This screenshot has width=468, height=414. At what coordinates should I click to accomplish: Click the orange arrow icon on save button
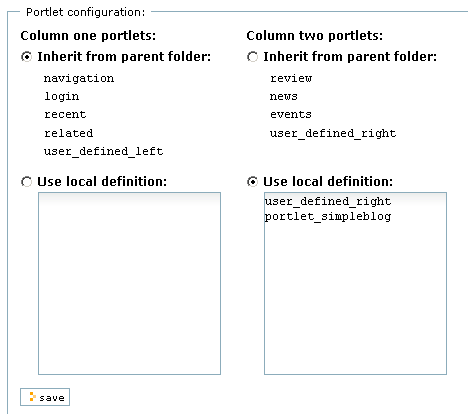pos(32,397)
